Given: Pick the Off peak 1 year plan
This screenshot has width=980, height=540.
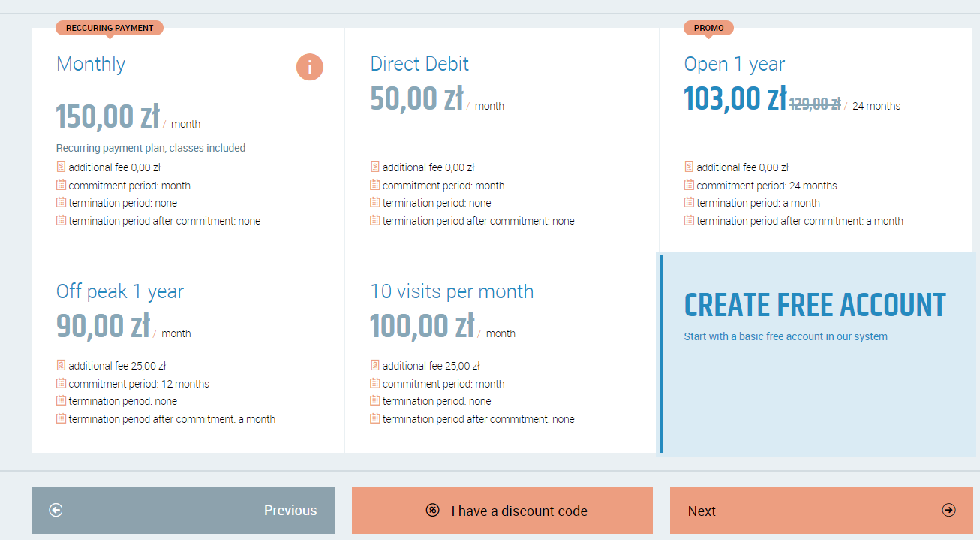Looking at the screenshot, I should point(120,291).
